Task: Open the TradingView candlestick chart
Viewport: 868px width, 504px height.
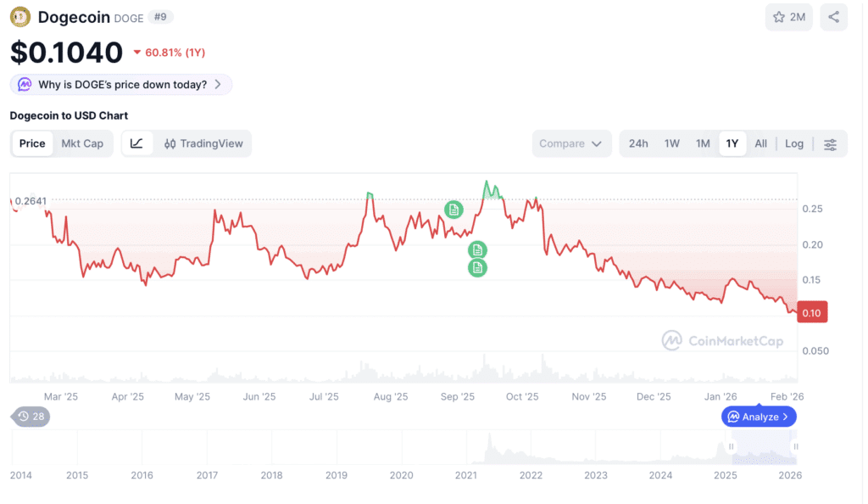Action: pyautogui.click(x=203, y=143)
